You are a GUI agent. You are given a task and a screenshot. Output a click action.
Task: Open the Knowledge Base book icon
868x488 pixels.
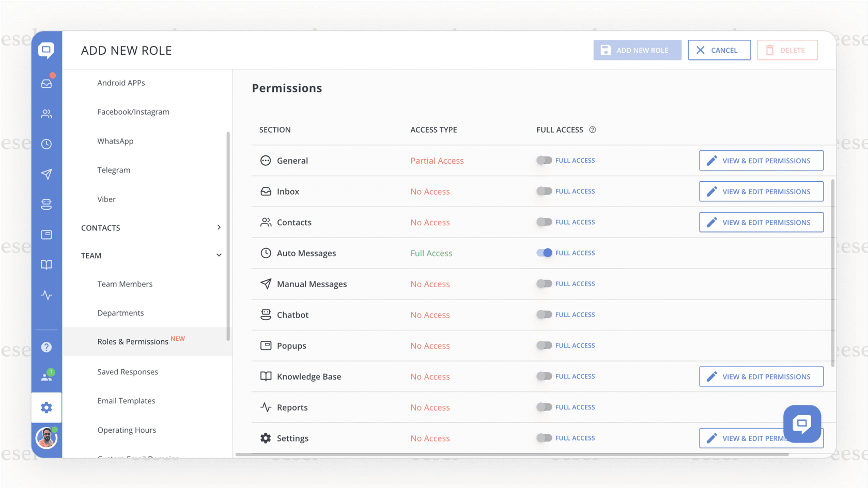click(47, 264)
